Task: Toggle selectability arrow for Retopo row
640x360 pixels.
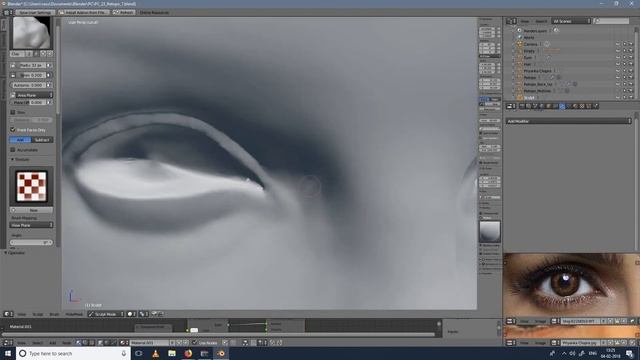Action: 624,78
